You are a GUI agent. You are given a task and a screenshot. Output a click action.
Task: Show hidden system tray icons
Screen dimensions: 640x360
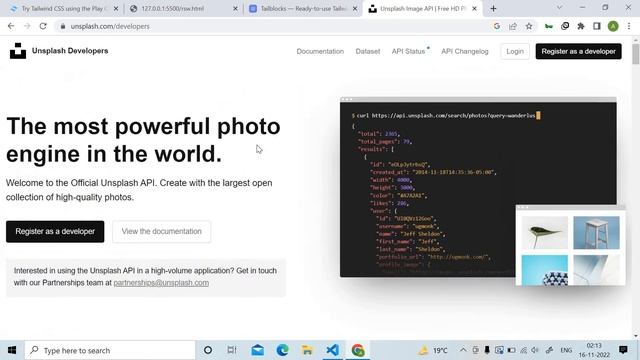click(x=463, y=350)
